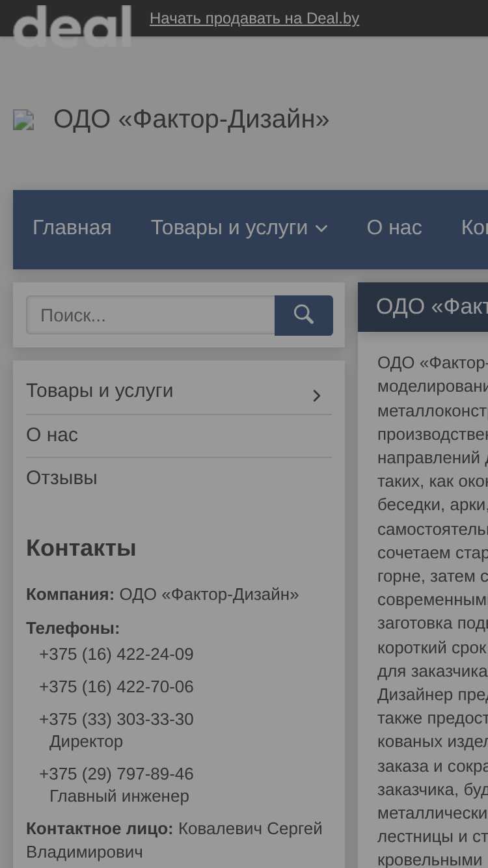Screen dimensions: 488x868
Task: Expand sidebar Товары и услуги arrow
Action: [x=317, y=396]
